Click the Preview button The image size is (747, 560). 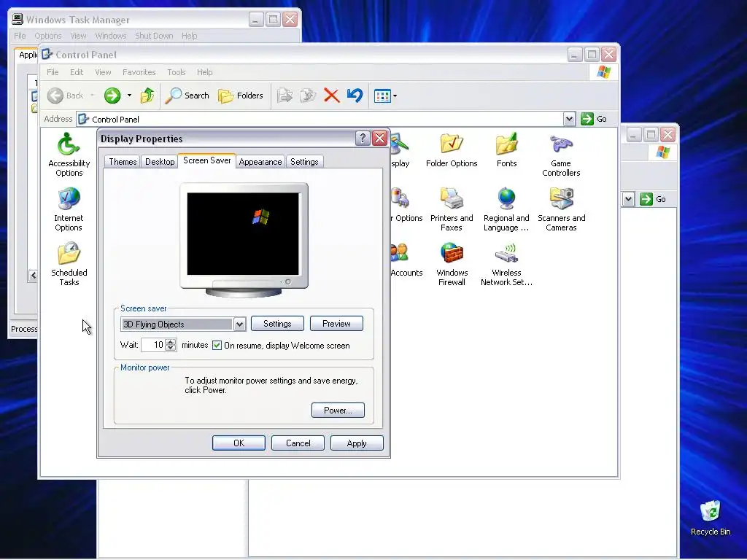tap(336, 324)
